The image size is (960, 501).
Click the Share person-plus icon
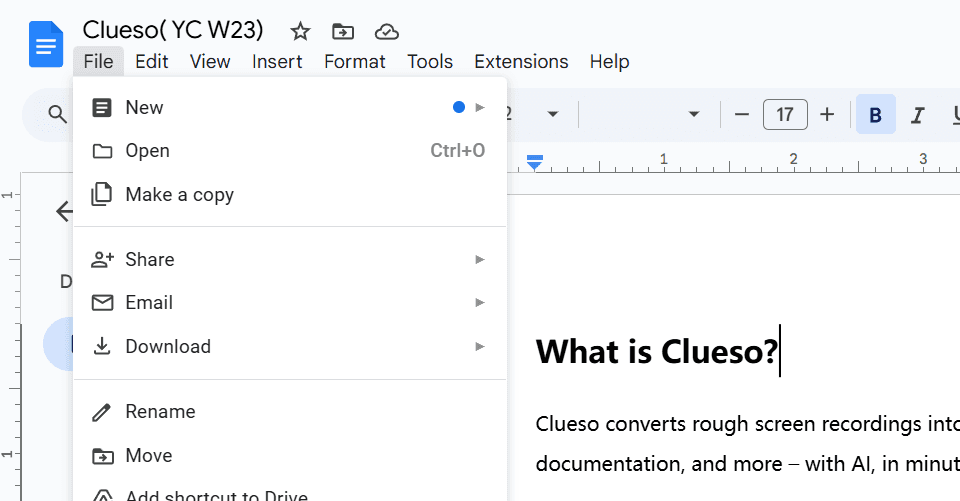click(x=102, y=259)
